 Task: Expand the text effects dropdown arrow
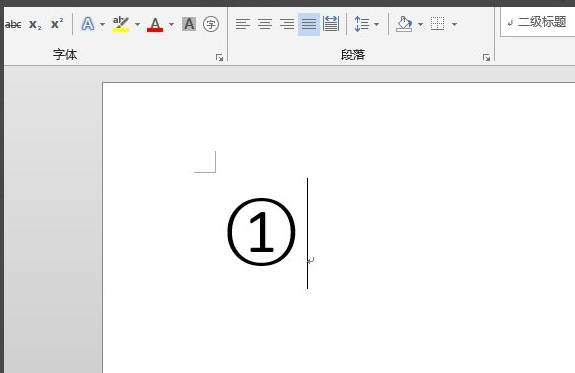tap(102, 25)
